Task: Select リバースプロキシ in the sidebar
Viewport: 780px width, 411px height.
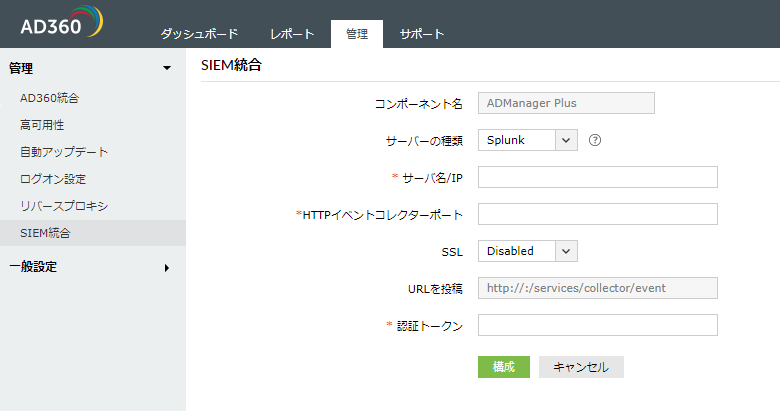Action: tap(64, 206)
